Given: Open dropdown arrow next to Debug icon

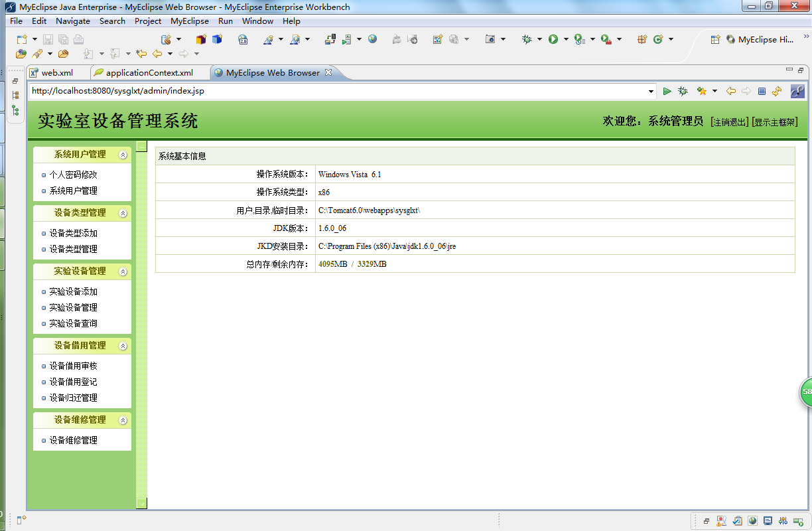Looking at the screenshot, I should 539,40.
